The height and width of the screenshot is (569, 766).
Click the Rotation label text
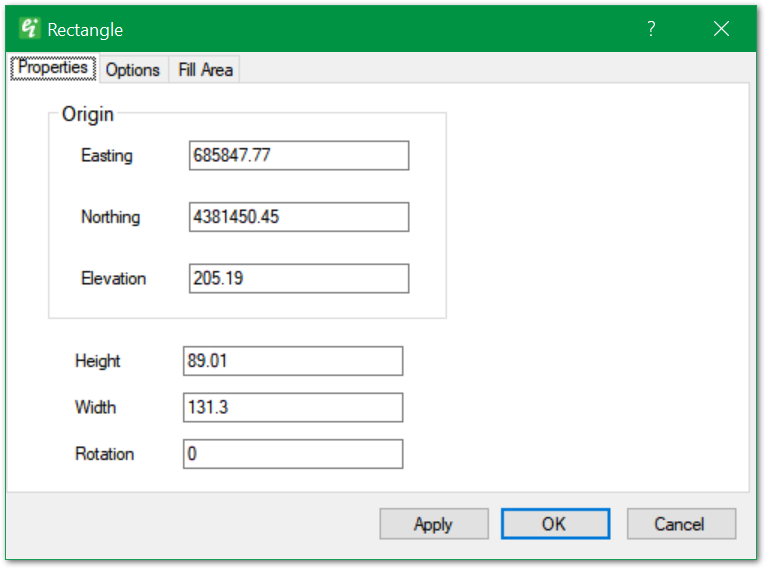click(x=104, y=454)
